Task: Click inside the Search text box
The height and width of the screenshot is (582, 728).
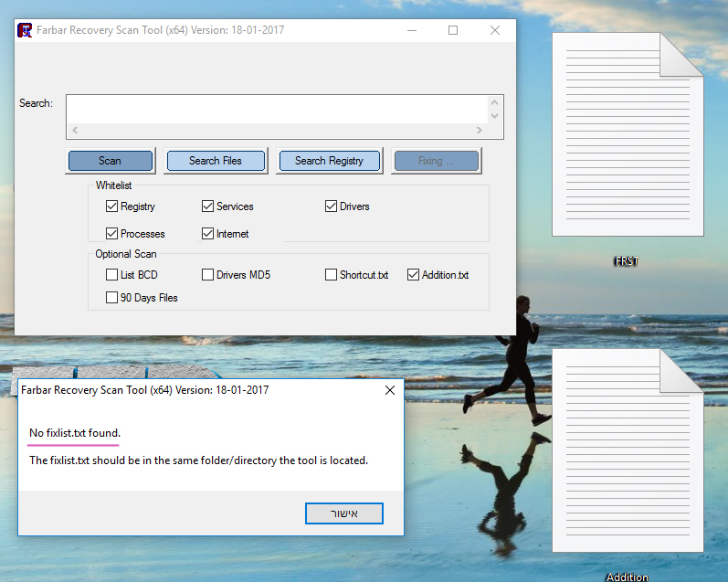Action: pyautogui.click(x=277, y=110)
